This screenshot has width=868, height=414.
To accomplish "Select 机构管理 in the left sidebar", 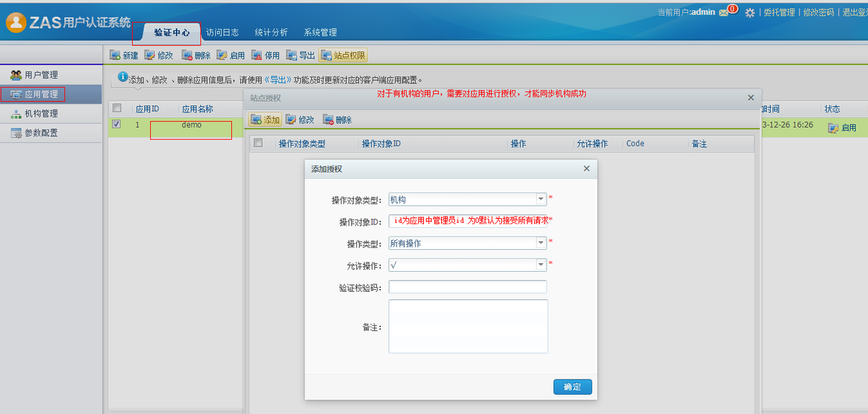I will pyautogui.click(x=41, y=114).
